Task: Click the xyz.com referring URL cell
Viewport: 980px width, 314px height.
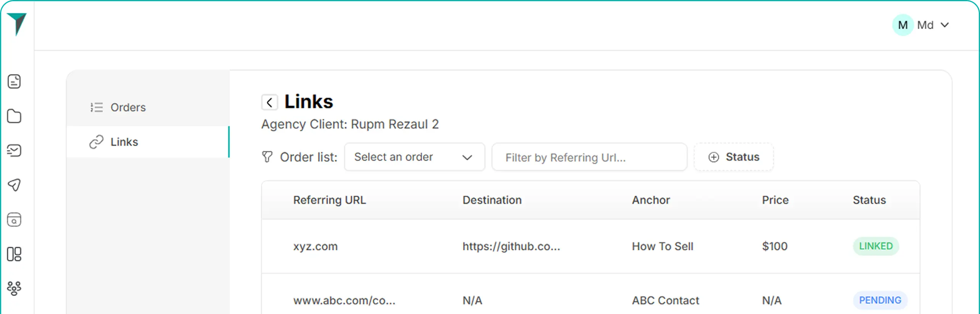Action: point(315,246)
